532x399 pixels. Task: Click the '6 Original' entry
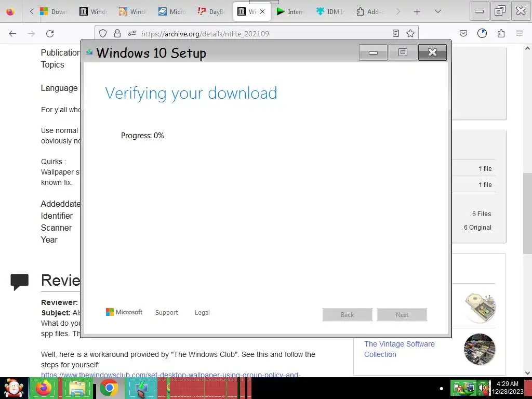point(477,228)
